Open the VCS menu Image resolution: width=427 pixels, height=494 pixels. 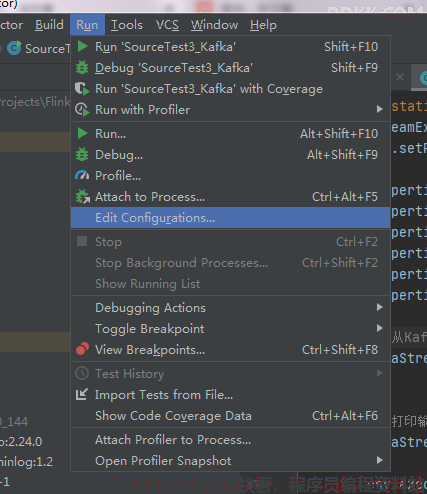[x=167, y=25]
